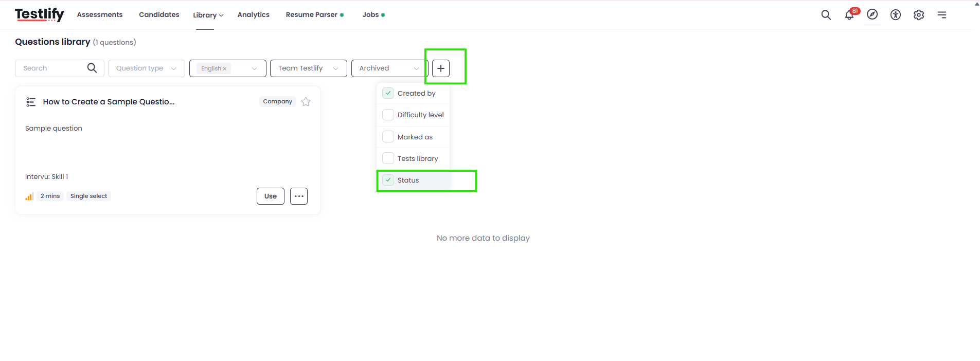Open the hamburger menu icon
Screen dimensions: 980x361
[942, 15]
